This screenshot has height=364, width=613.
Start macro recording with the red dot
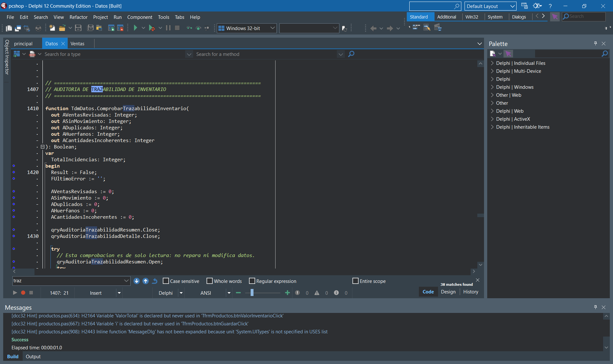point(23,292)
